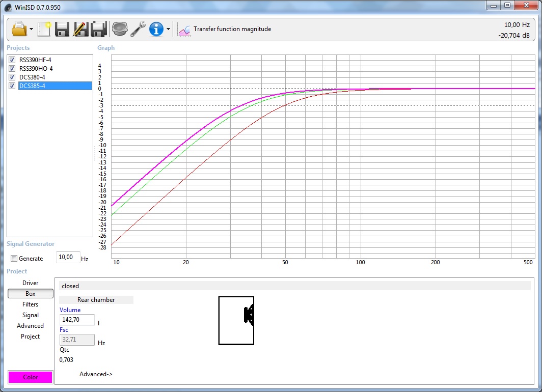Image resolution: width=542 pixels, height=392 pixels.
Task: Uncheck DCS385-4 project checkbox
Action: [x=12, y=86]
